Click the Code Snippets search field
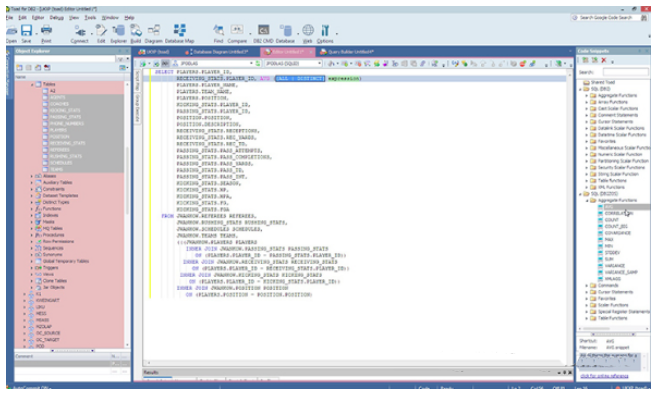Viewport: 657px width, 395px height. tap(625, 72)
